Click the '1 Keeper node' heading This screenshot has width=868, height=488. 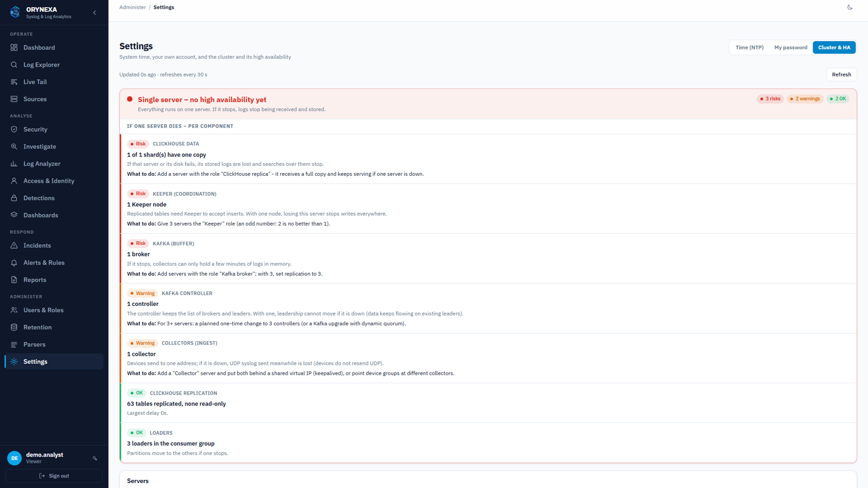[x=146, y=204]
